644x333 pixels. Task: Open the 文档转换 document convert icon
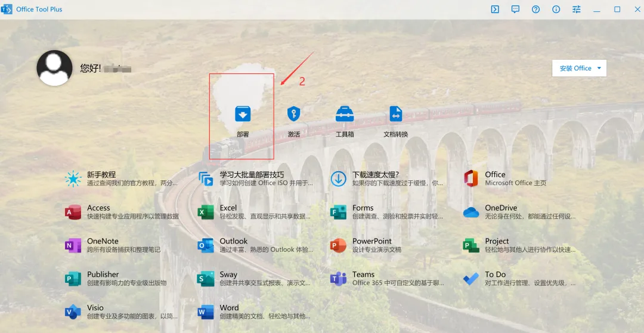point(396,113)
